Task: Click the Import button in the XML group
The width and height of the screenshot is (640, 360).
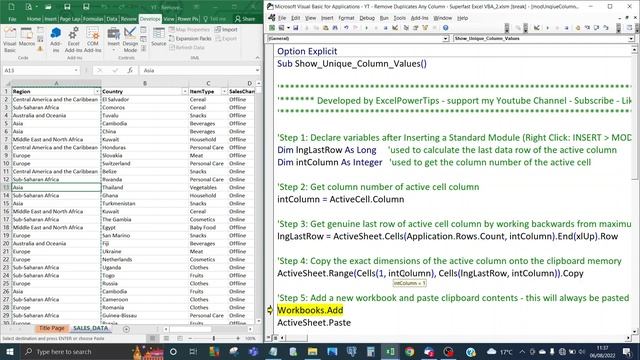Action: coord(226,29)
